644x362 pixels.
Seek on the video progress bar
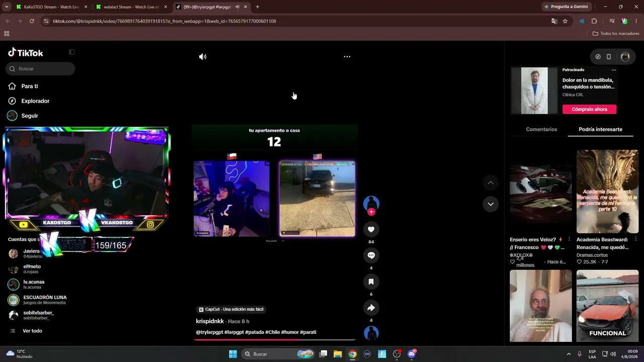[x=275, y=339]
